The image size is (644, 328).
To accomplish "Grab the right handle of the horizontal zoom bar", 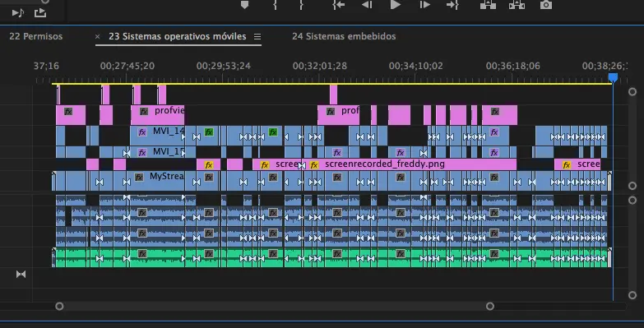I will pyautogui.click(x=490, y=307).
